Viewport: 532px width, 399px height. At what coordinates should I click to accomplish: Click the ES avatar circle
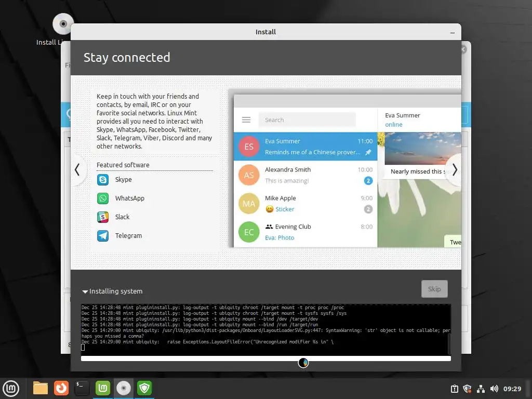(249, 146)
